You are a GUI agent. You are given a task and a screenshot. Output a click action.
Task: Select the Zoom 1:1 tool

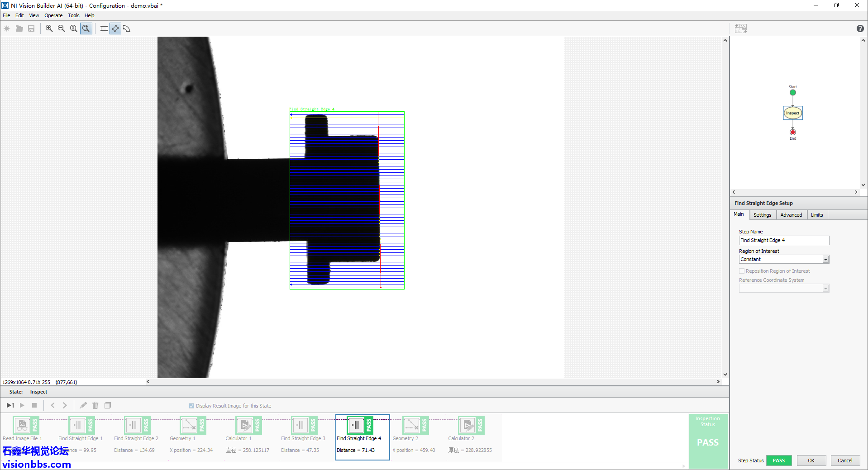pyautogui.click(x=73, y=28)
